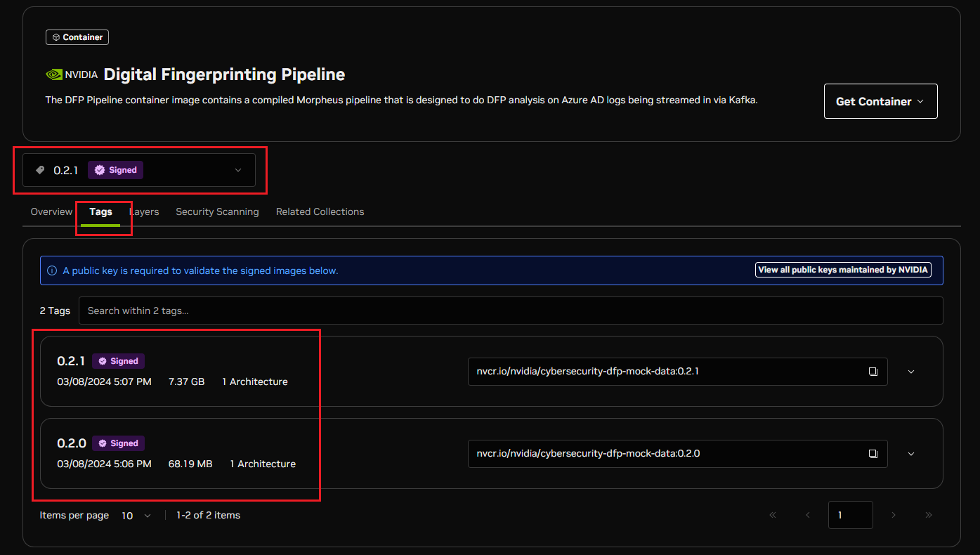Click 1 Architecture on tag 0.2.0
Viewport: 980px width, 555px height.
(x=263, y=464)
